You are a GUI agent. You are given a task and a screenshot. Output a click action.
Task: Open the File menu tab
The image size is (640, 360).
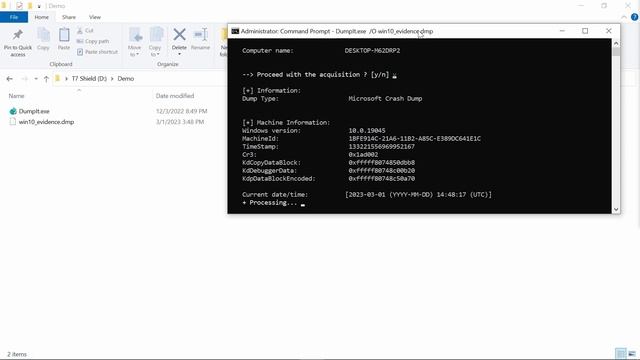(x=14, y=17)
